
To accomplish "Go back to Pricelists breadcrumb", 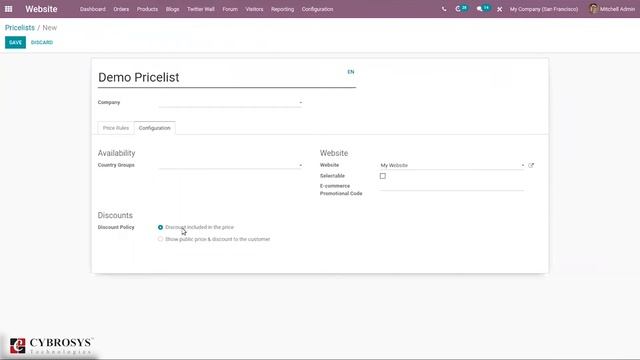I will pyautogui.click(x=20, y=28).
